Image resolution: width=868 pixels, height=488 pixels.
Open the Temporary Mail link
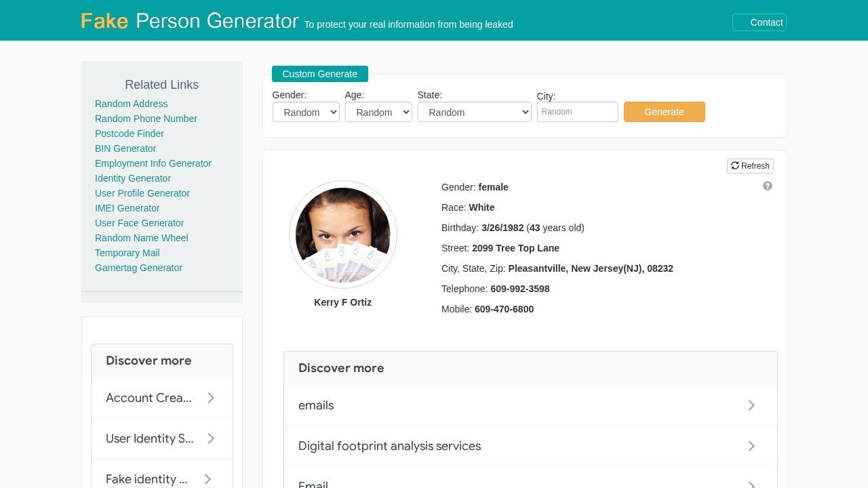tap(127, 253)
